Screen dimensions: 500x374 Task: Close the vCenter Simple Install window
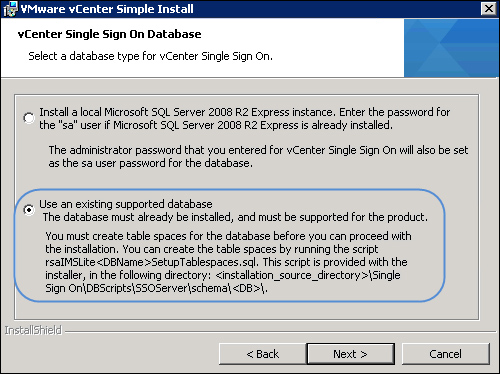[x=489, y=9]
